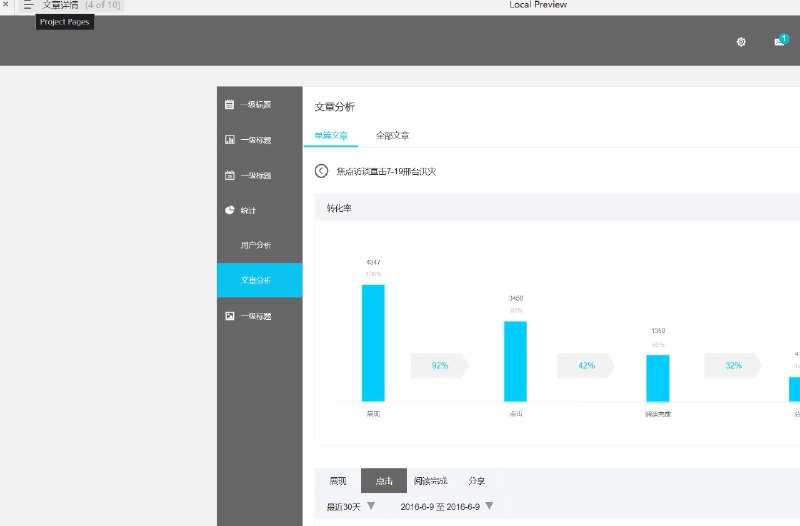Select the dark 点击 tab below the chart
This screenshot has width=800, height=526.
click(384, 481)
